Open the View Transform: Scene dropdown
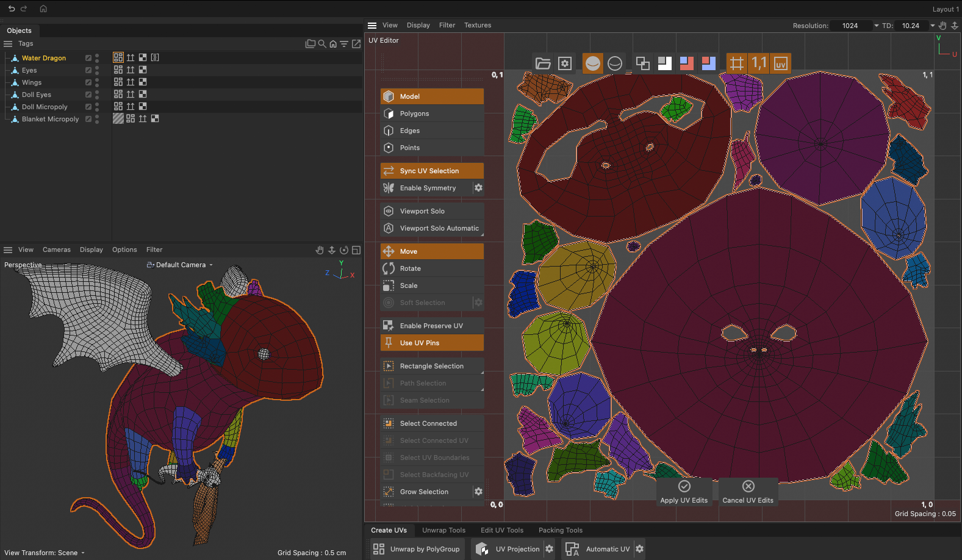962x560 pixels. (x=45, y=553)
